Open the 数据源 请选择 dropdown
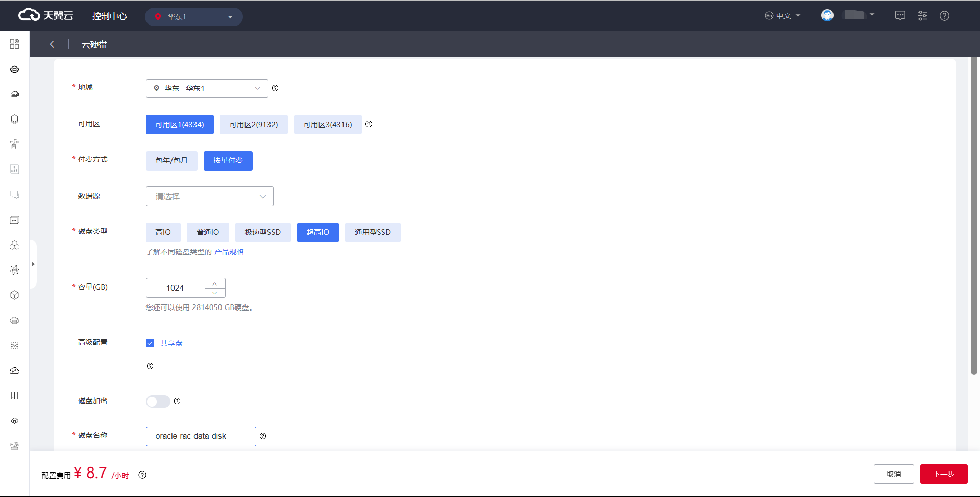The height and width of the screenshot is (497, 980). (210, 197)
